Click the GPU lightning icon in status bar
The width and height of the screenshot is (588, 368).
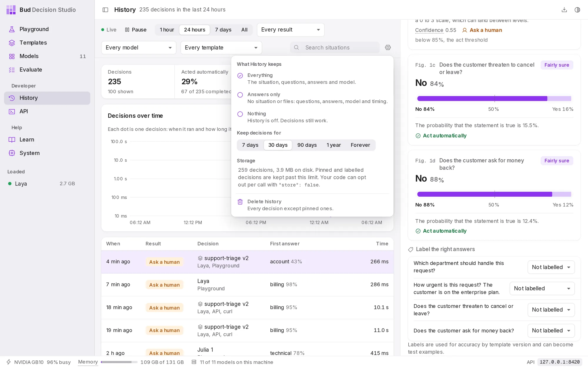pyautogui.click(x=9, y=362)
